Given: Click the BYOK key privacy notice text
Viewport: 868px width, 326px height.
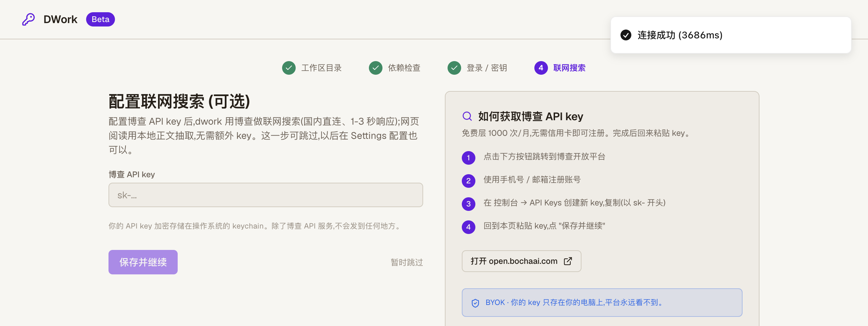Looking at the screenshot, I should coord(574,302).
